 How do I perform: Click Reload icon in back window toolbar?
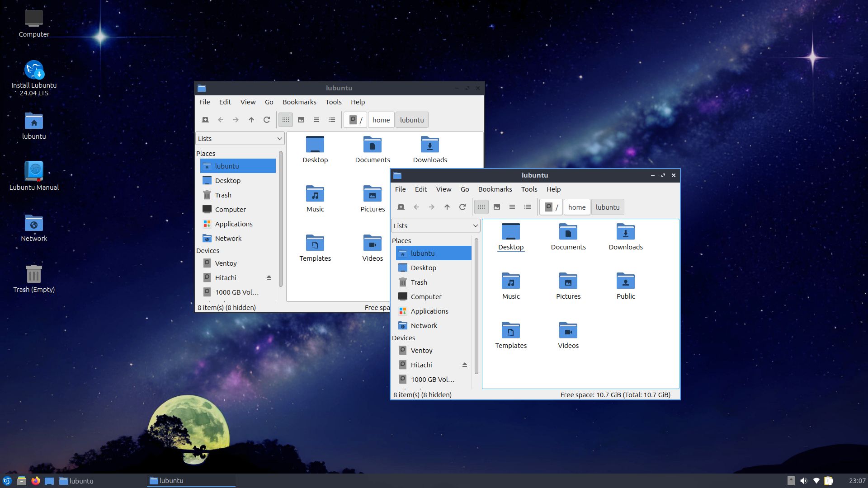coord(267,120)
